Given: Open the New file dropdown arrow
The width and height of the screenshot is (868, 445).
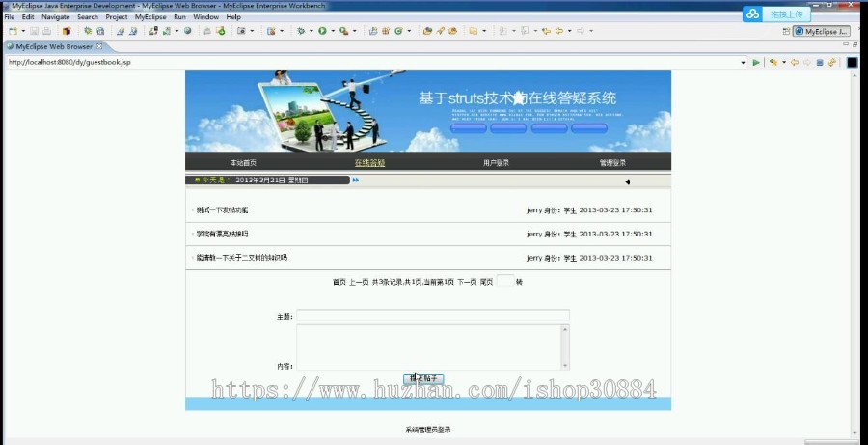Looking at the screenshot, I should point(23,31).
